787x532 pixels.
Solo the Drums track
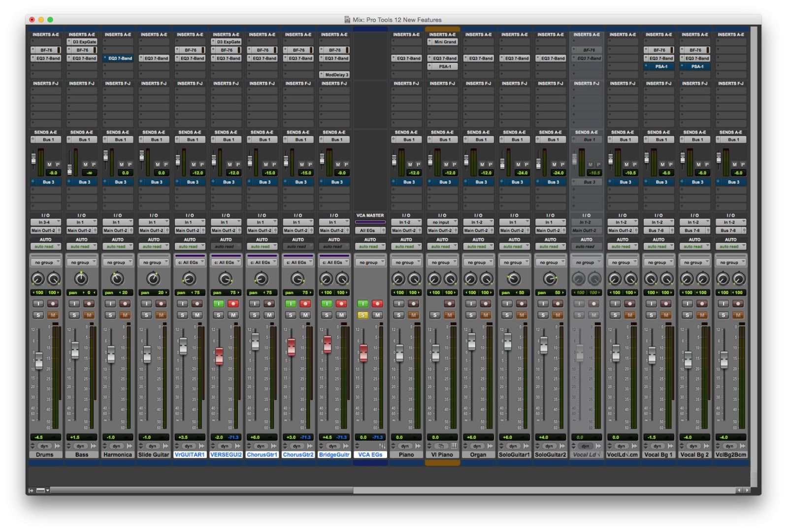38,315
